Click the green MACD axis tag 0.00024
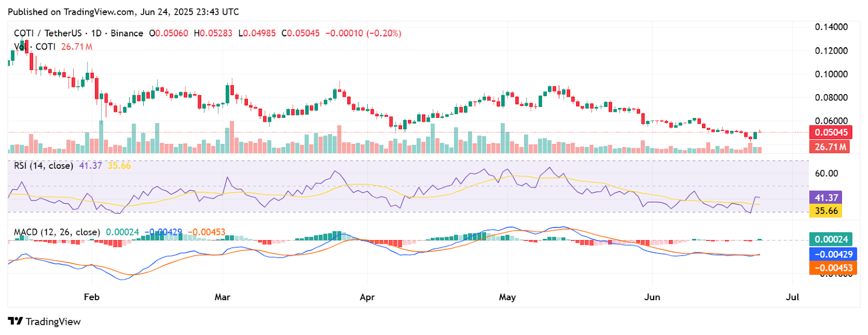Viewport: 868px width, 335px height. click(x=831, y=239)
